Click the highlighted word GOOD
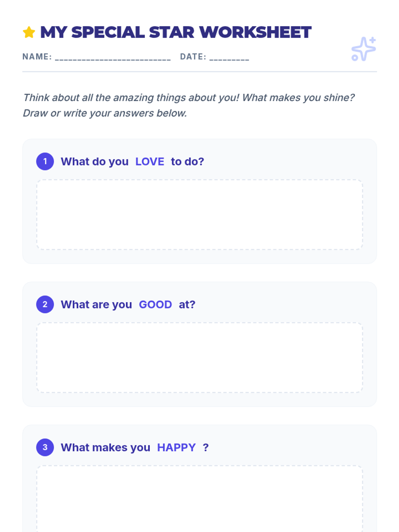This screenshot has height=532, width=399. (155, 305)
